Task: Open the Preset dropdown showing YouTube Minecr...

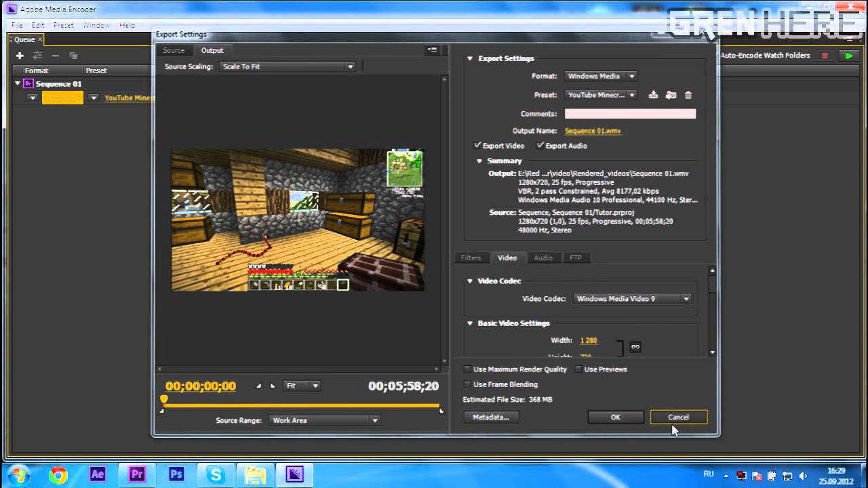Action: coord(600,95)
